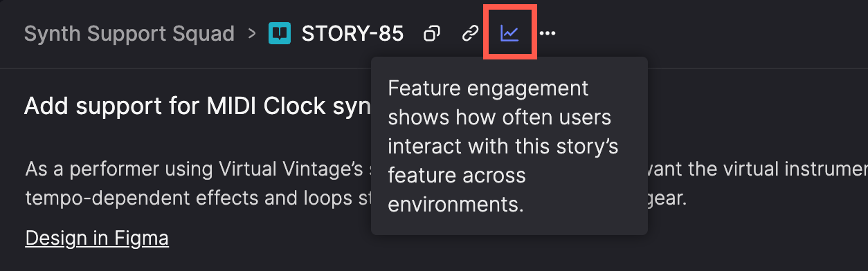Click the tooltip words feature across
Image resolution: width=868 pixels, height=271 pixels.
(x=457, y=176)
